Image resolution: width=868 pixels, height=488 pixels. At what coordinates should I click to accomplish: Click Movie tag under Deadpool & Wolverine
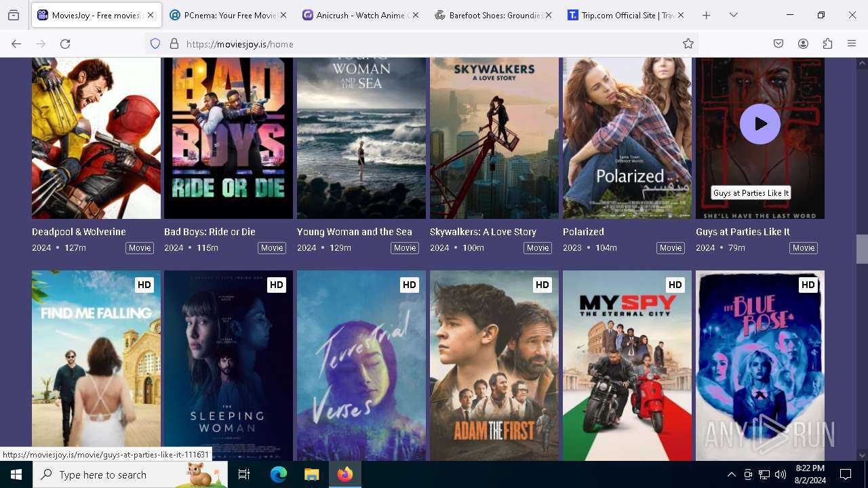pos(140,248)
